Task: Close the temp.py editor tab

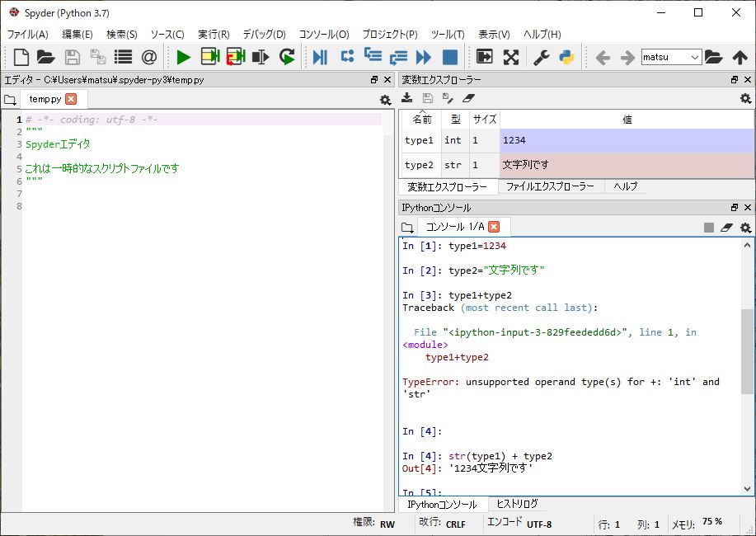Action: [x=72, y=99]
